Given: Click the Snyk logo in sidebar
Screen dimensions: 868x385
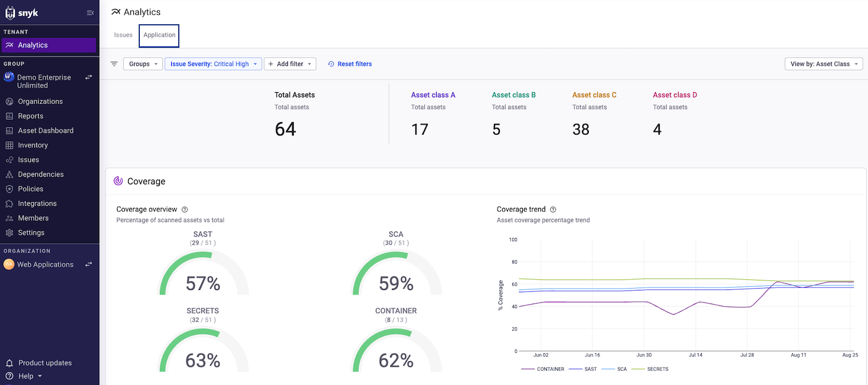Looking at the screenshot, I should coord(22,12).
